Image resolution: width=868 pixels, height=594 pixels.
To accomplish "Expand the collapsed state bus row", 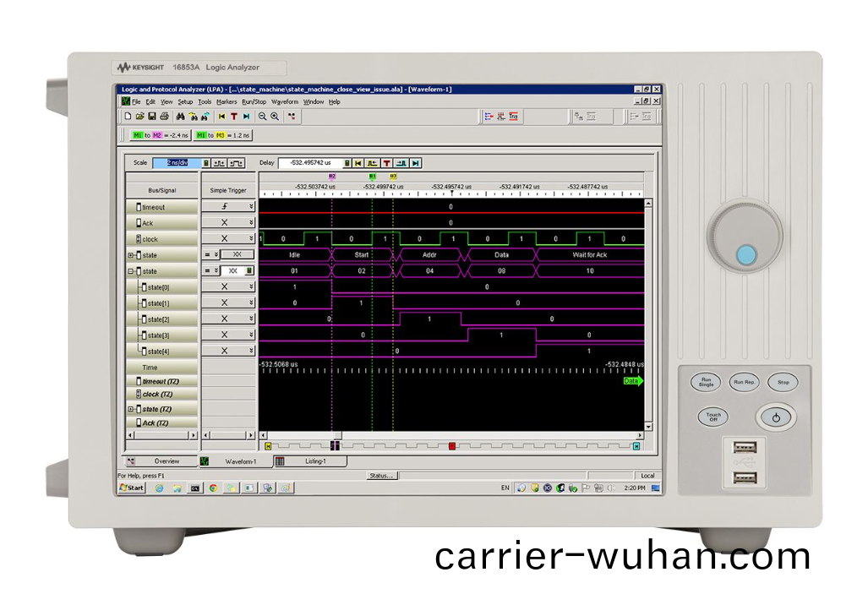I will pos(131,255).
